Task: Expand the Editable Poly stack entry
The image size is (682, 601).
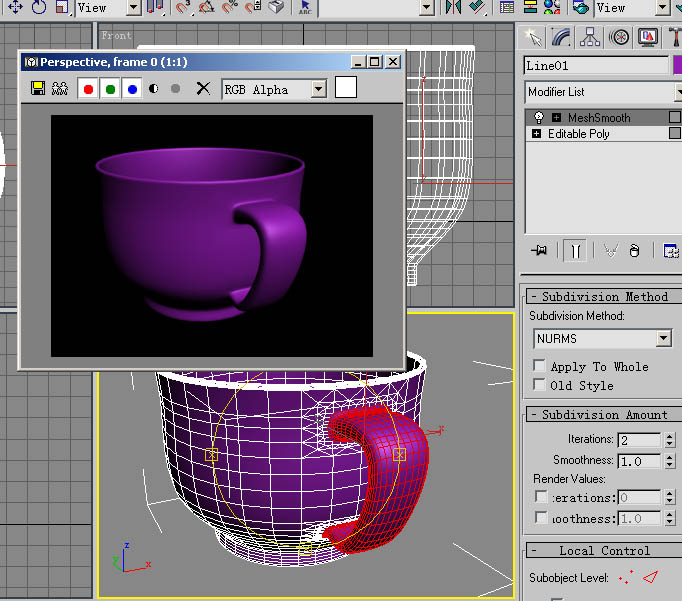Action: click(x=536, y=134)
